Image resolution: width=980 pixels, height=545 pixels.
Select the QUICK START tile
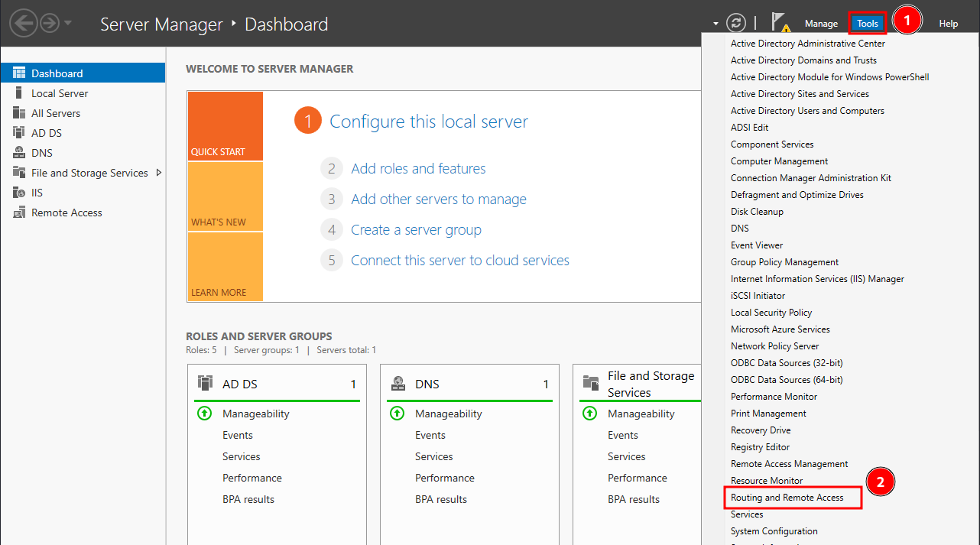(x=225, y=126)
